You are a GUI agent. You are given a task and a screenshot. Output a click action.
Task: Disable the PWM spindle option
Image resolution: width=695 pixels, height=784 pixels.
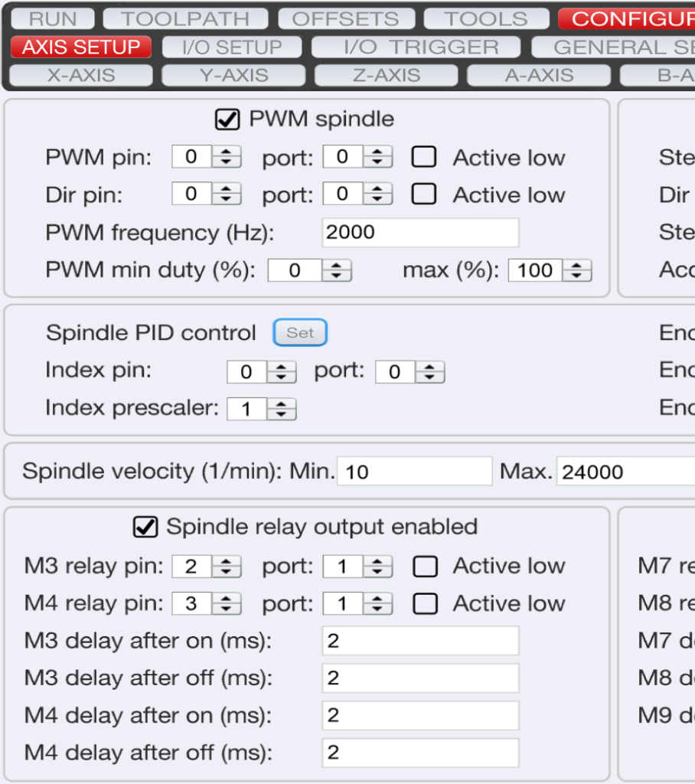pos(227,119)
